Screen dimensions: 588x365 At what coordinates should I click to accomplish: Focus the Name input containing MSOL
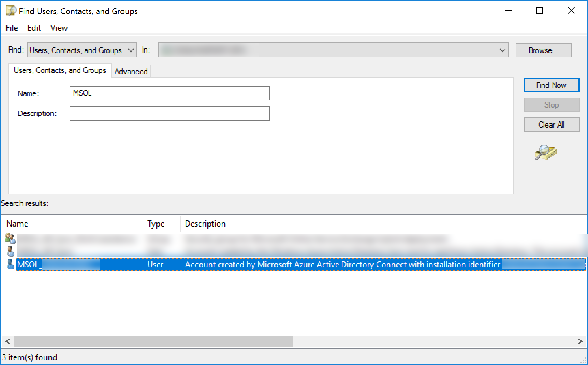tap(170, 93)
